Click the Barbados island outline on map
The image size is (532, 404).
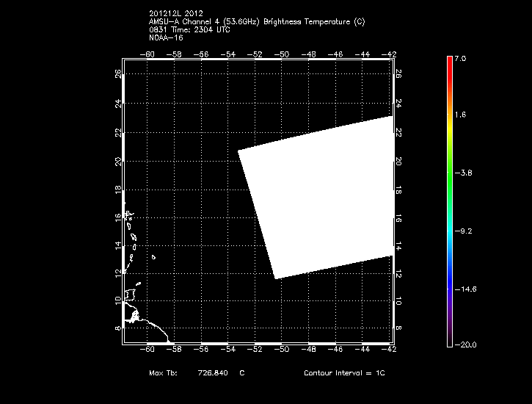(x=153, y=257)
